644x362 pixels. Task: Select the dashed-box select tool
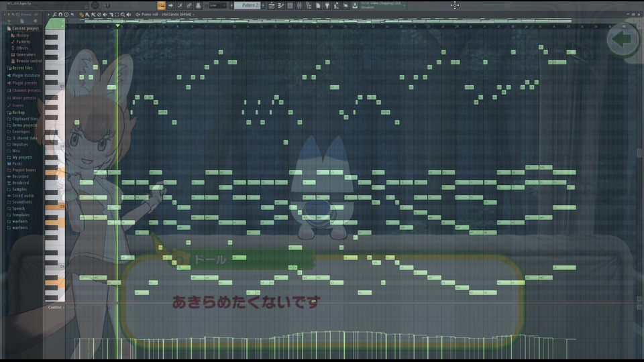117,14
